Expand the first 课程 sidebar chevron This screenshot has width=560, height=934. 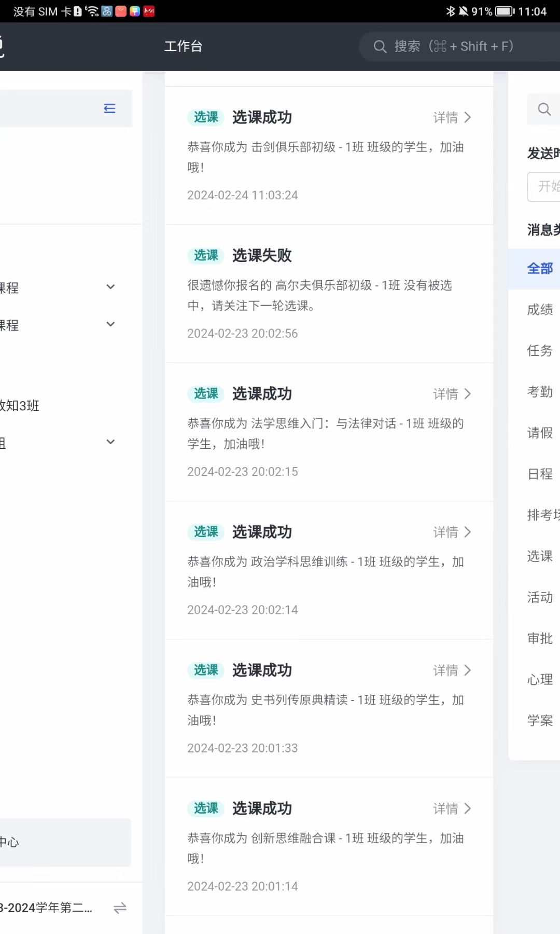click(110, 287)
